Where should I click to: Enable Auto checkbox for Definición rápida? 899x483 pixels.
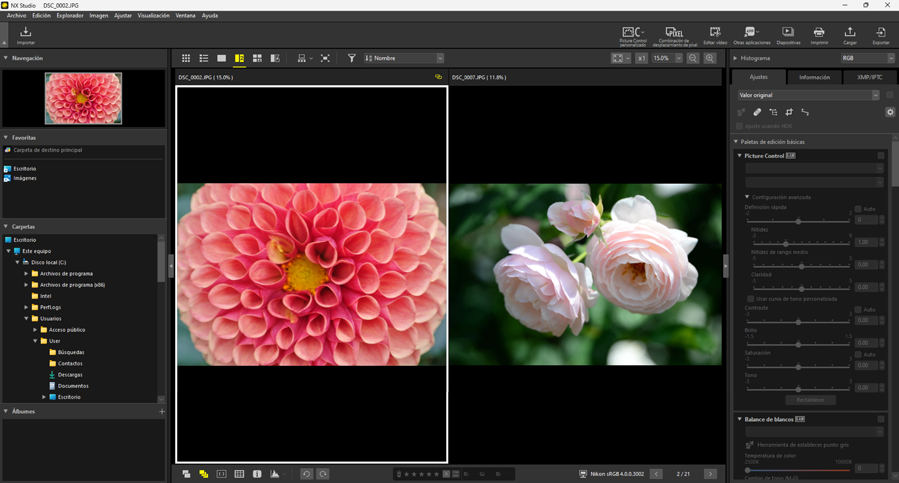[x=858, y=209]
